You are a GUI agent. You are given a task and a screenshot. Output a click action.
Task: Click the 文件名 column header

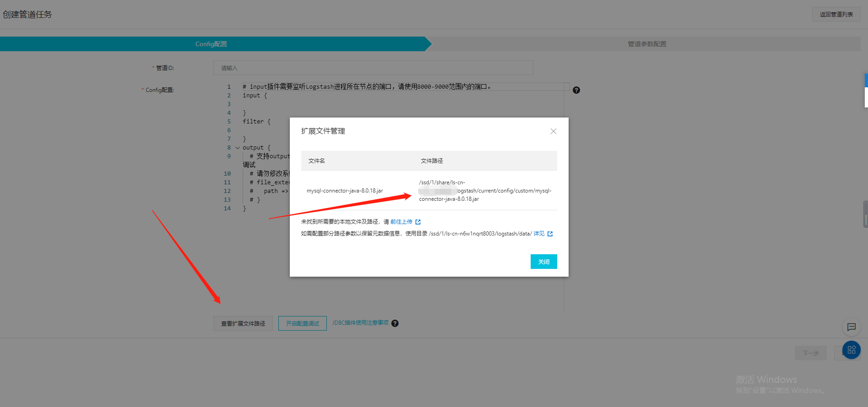(x=316, y=161)
